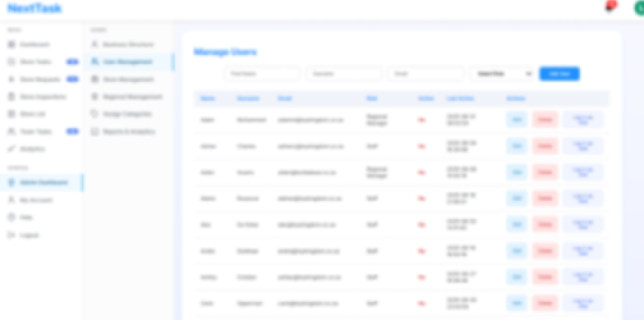Click the Assign Categories tag icon
Screen dimensions: 644x320
point(95,114)
